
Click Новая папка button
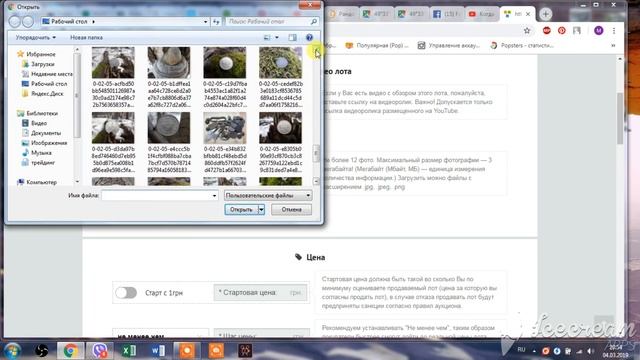(87, 38)
